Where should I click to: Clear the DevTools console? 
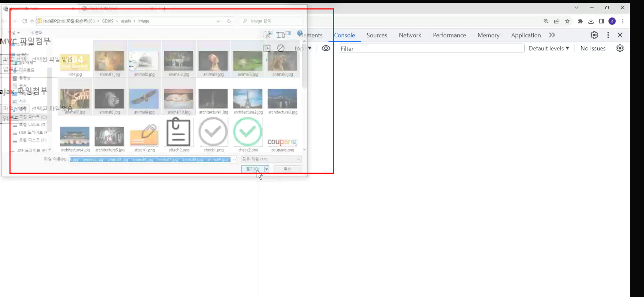(281, 48)
